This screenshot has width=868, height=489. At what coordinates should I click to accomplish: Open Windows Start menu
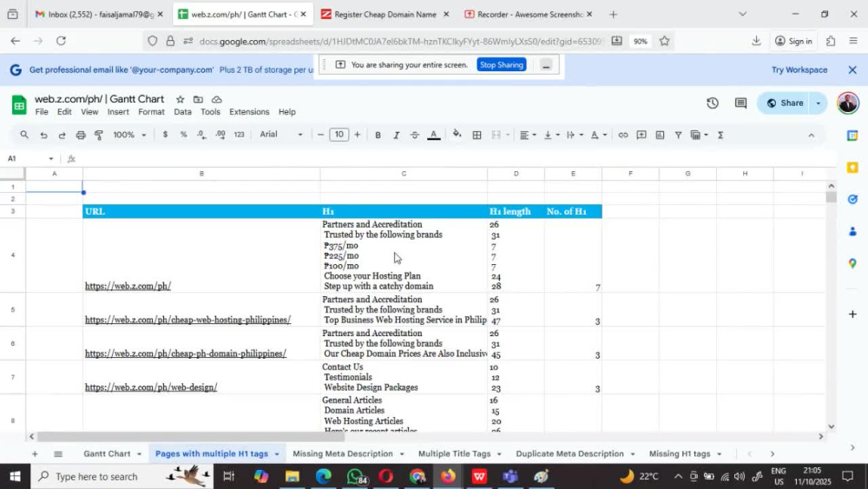15,476
